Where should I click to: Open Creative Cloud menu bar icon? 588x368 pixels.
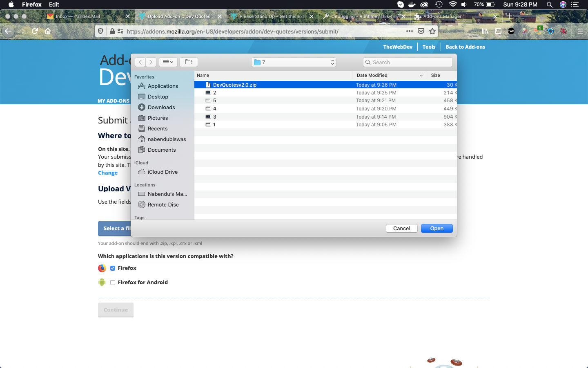pos(424,4)
